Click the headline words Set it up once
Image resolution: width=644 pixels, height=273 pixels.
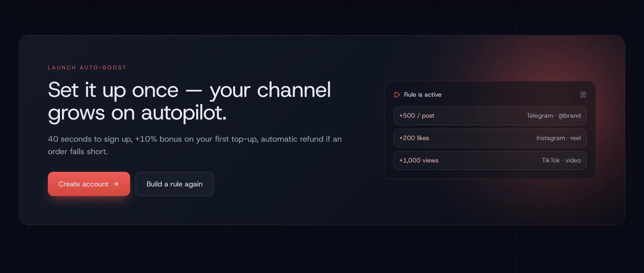[x=113, y=90]
